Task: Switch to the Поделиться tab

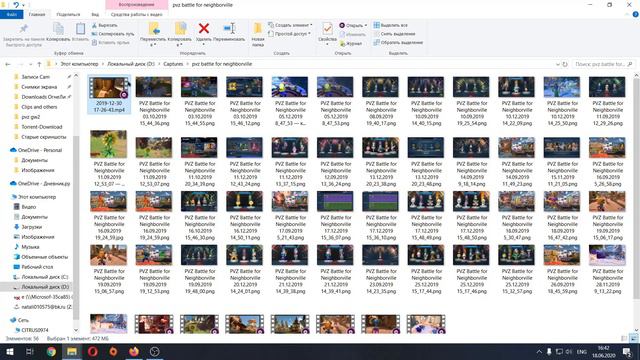Action: pos(68,14)
